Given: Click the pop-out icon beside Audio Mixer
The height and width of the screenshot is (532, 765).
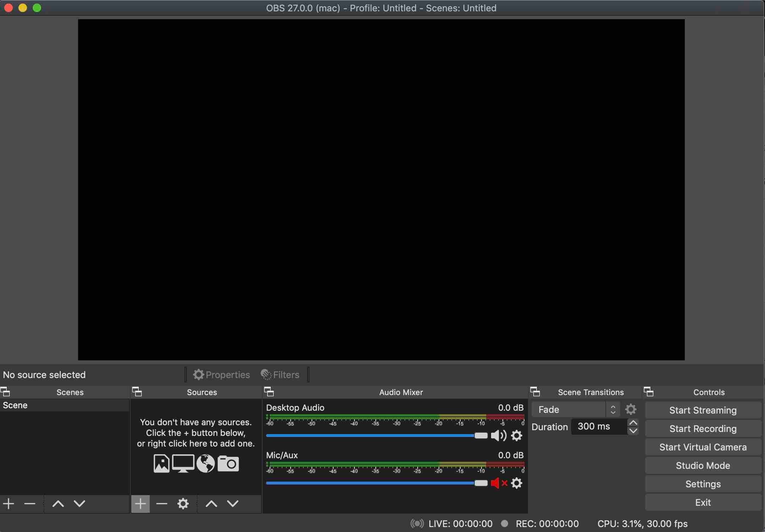Looking at the screenshot, I should point(269,392).
